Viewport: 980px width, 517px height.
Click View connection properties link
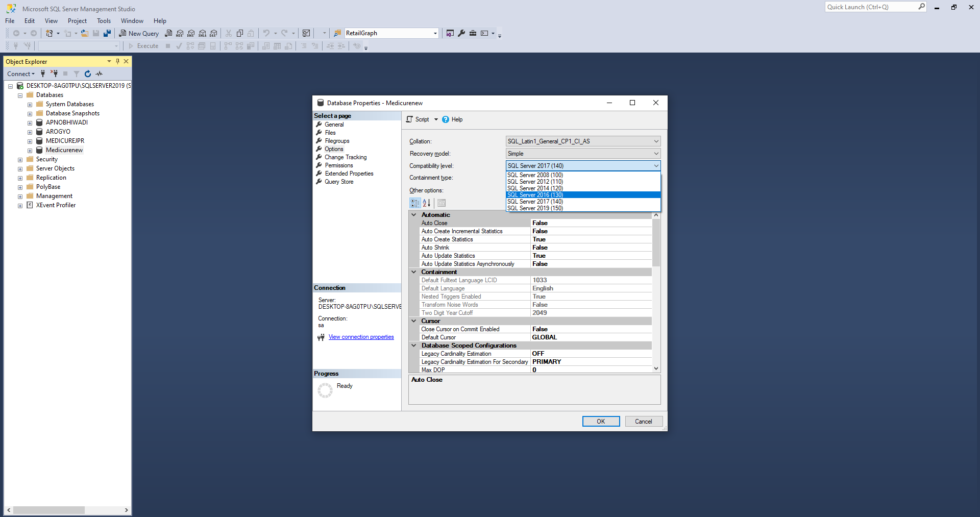(x=361, y=337)
